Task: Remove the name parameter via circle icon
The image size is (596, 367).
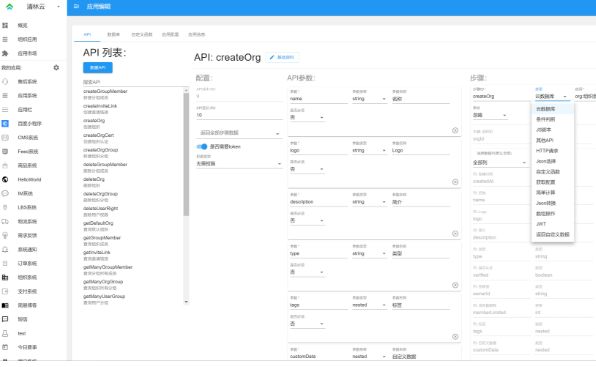Action: pyautogui.click(x=455, y=130)
